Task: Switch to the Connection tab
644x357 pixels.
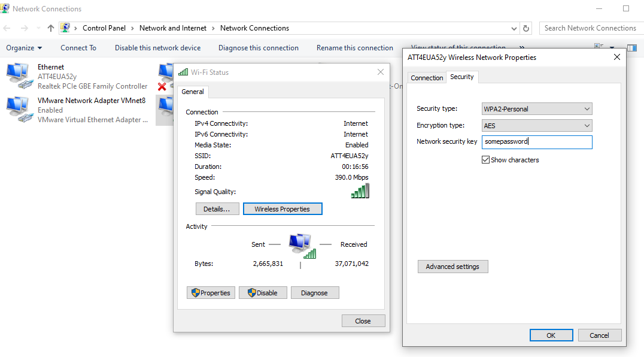Action: click(x=427, y=78)
